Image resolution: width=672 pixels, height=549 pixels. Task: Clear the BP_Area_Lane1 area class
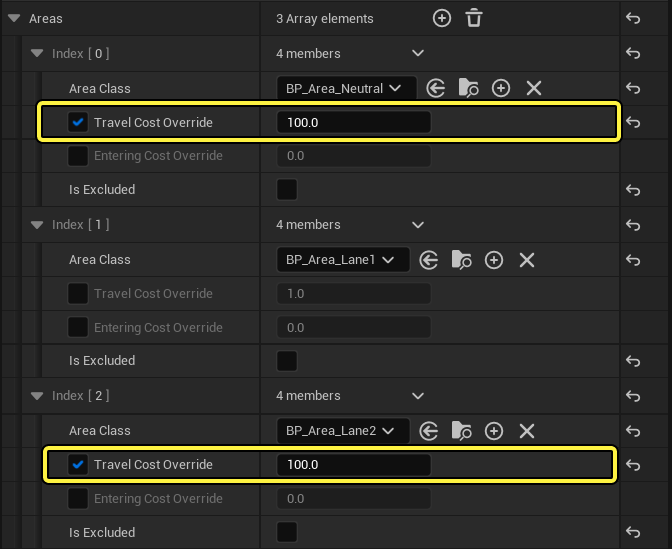click(x=527, y=260)
